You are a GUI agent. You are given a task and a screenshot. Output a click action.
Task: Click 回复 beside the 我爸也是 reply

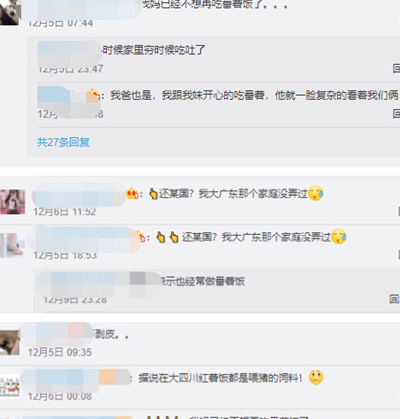[396, 114]
